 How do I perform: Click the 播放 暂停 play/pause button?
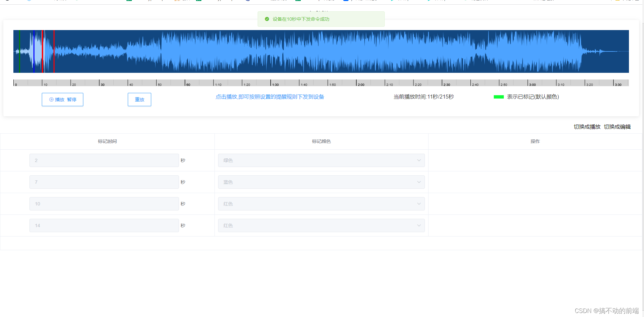[x=63, y=100]
